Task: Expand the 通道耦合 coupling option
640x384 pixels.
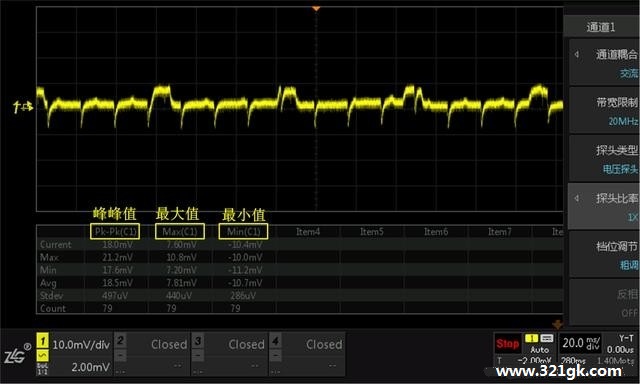Action: click(x=604, y=62)
